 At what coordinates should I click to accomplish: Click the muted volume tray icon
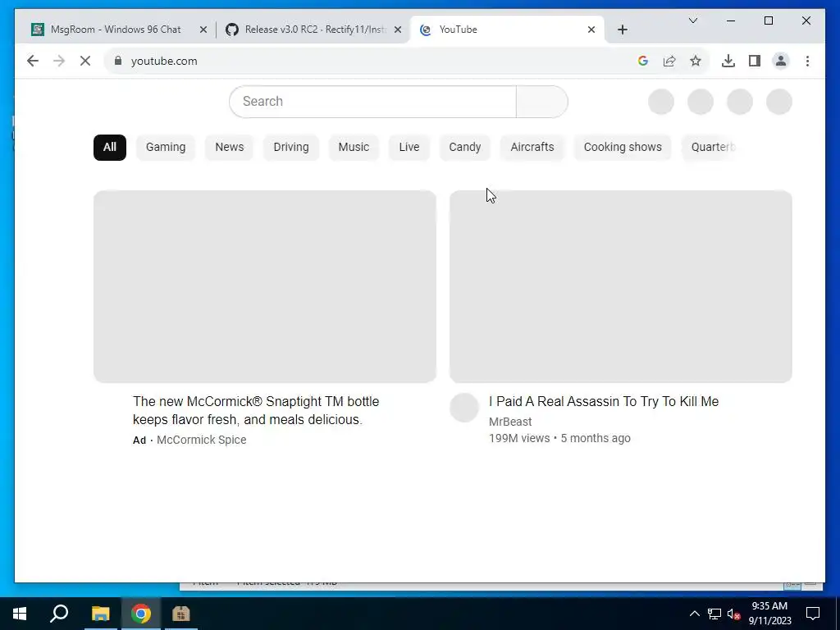click(x=733, y=614)
